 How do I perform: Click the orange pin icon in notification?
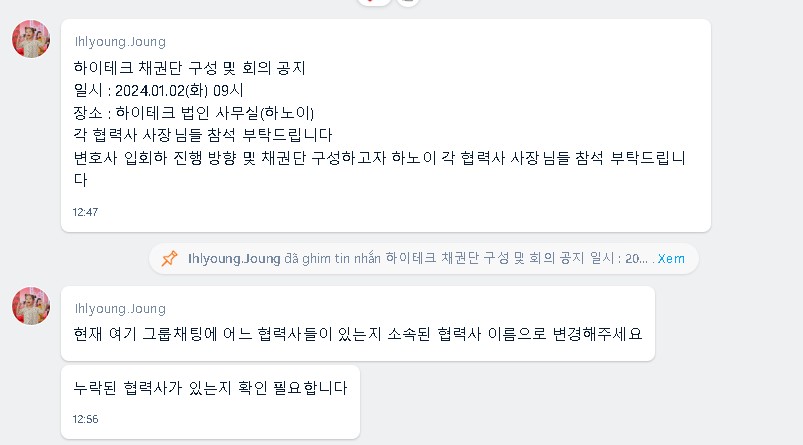(170, 258)
